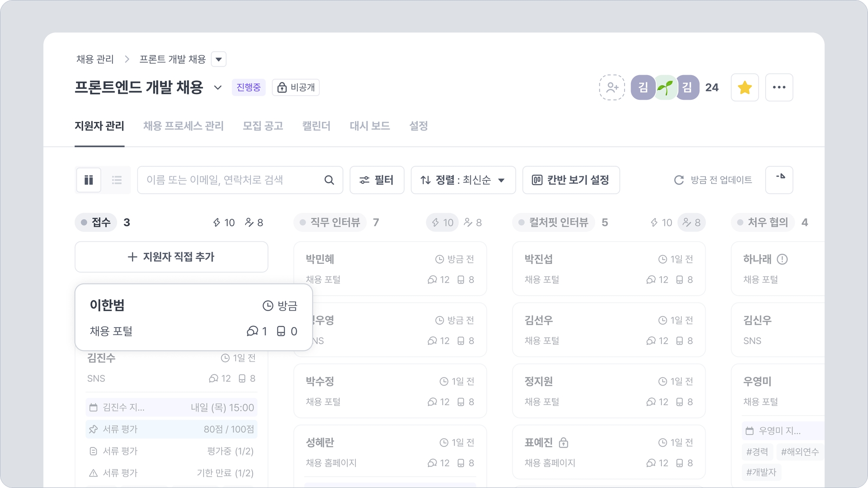This screenshot has height=488, width=868.
Task: Click 지원자 직접 추가 button
Action: (x=171, y=257)
